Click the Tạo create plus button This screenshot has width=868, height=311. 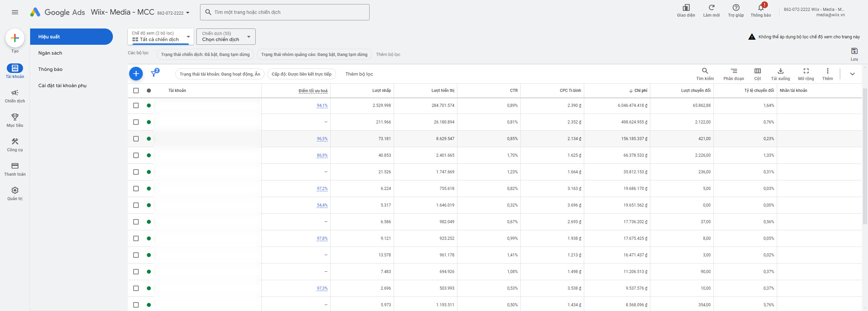15,38
